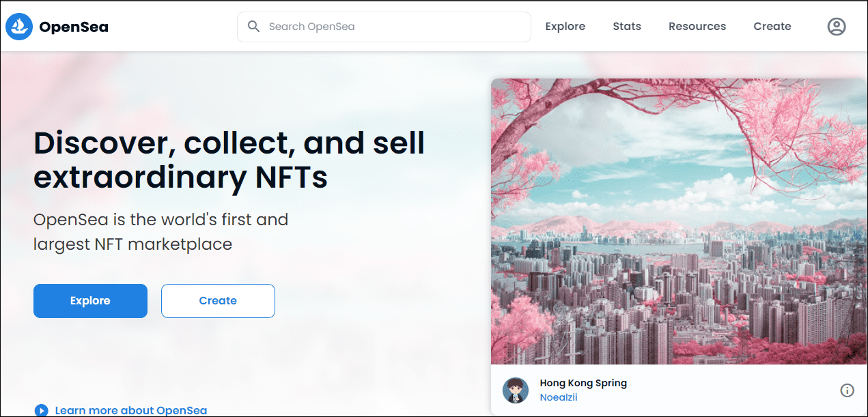868x417 pixels.
Task: Open the Noealzii creator link
Action: 559,397
